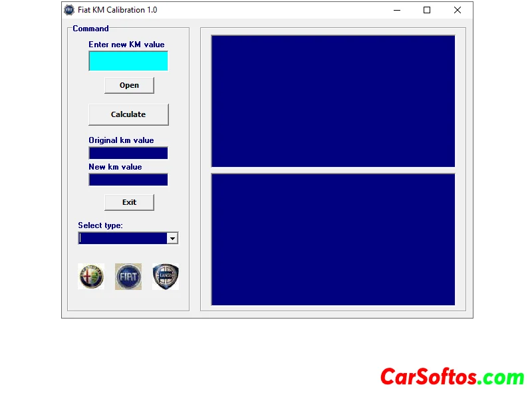Maximize the Fiat KM Calibration window
This screenshot has height=399, width=532.
click(x=427, y=10)
